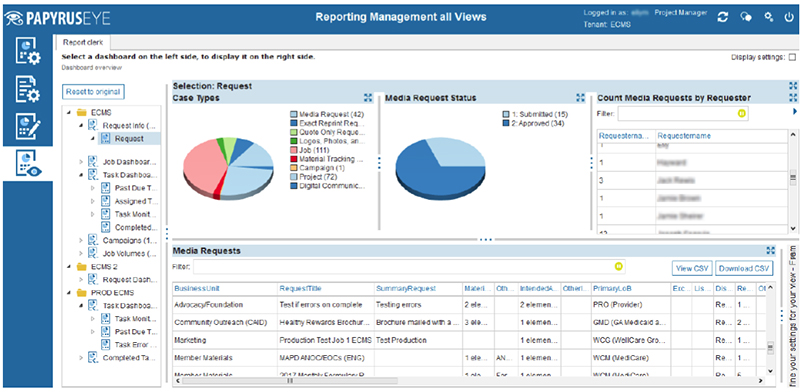The height and width of the screenshot is (392, 800).
Task: Collapse the ECMS Task Dashboard node
Action: [81, 175]
